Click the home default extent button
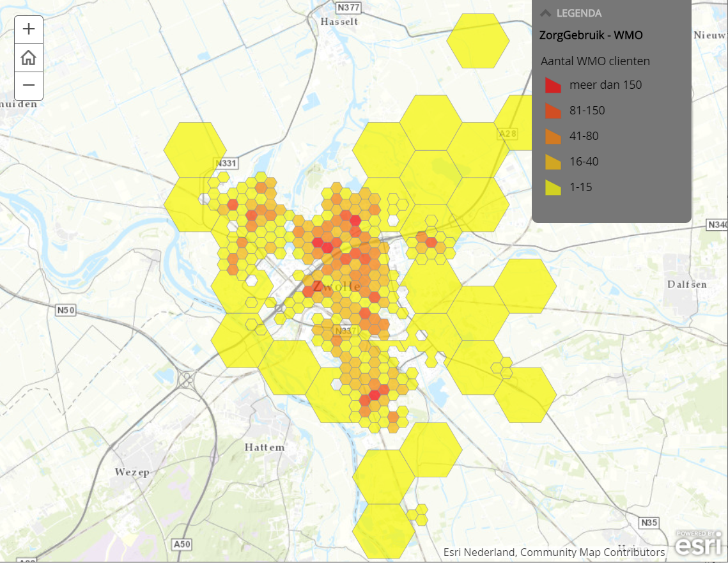The height and width of the screenshot is (563, 728). coord(29,58)
